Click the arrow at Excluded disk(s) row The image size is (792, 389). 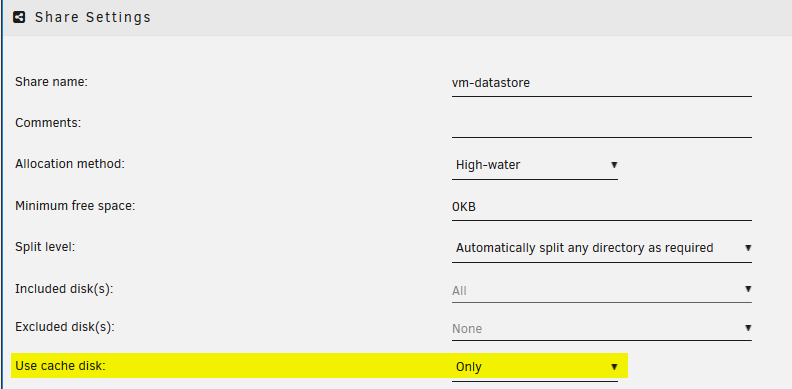click(748, 328)
